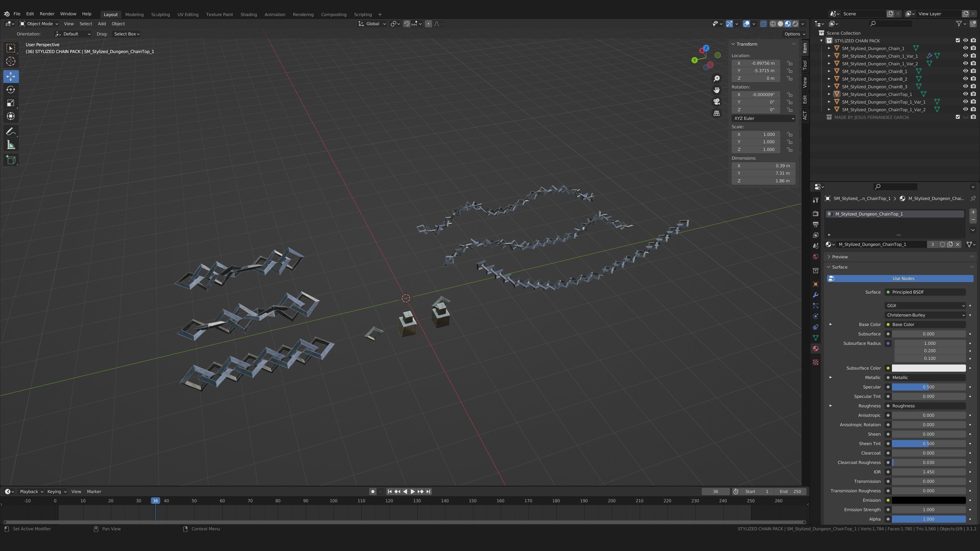The height and width of the screenshot is (551, 980).
Task: Select the Measure tool
Action: (11, 145)
